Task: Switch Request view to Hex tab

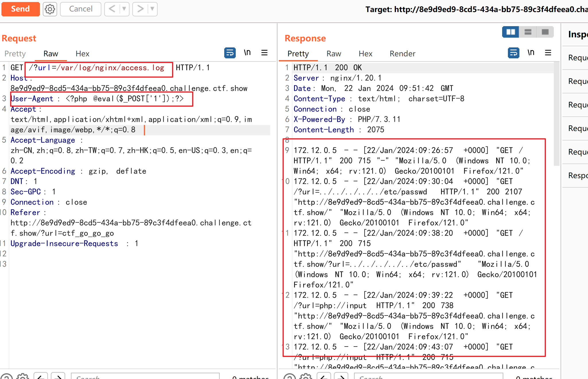Action: click(x=82, y=54)
